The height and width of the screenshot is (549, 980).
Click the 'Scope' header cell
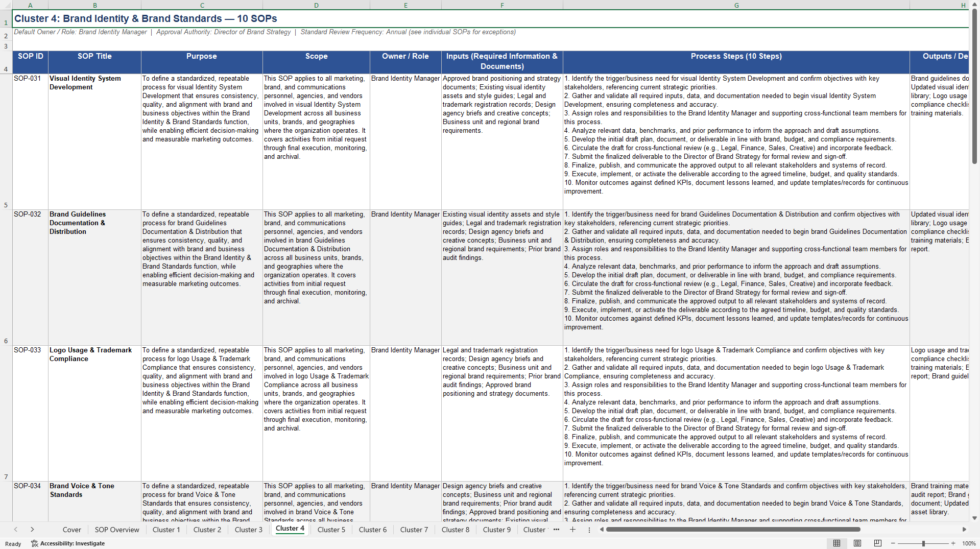pos(316,62)
